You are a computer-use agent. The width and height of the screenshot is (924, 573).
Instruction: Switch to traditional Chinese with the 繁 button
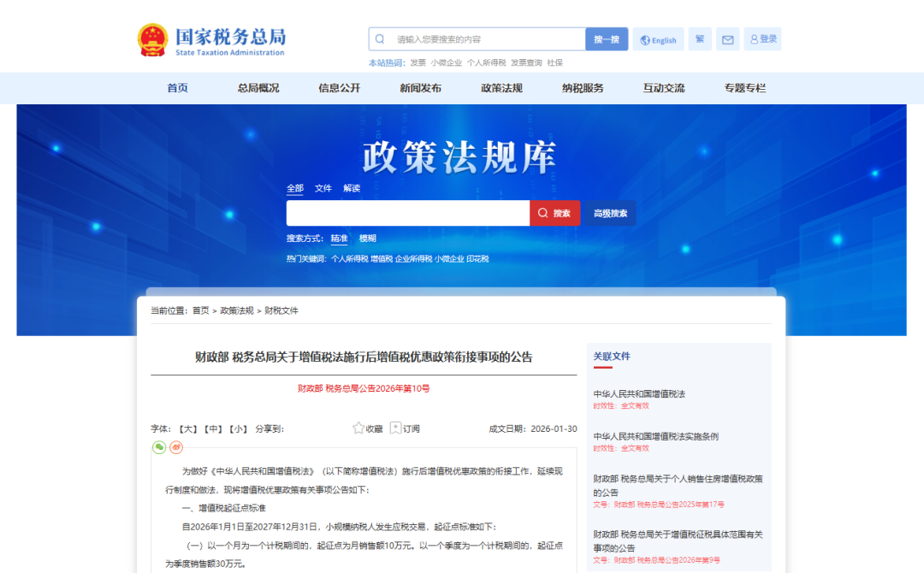point(699,38)
